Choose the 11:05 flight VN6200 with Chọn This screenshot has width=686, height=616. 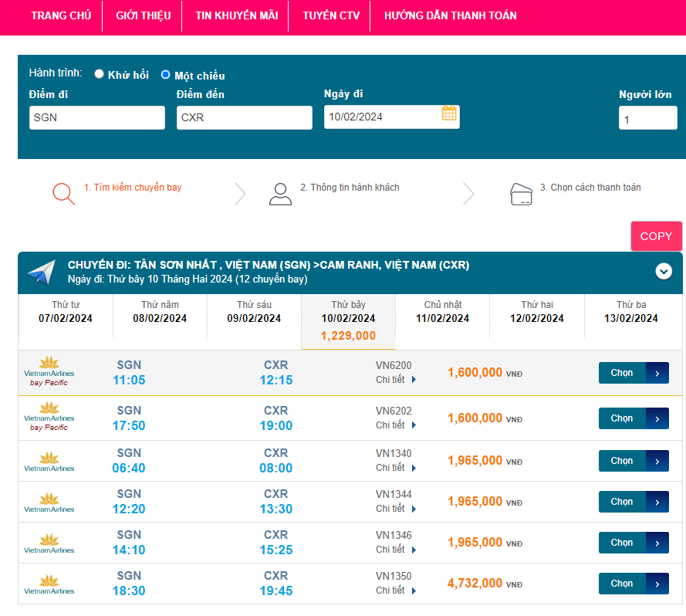(x=633, y=373)
